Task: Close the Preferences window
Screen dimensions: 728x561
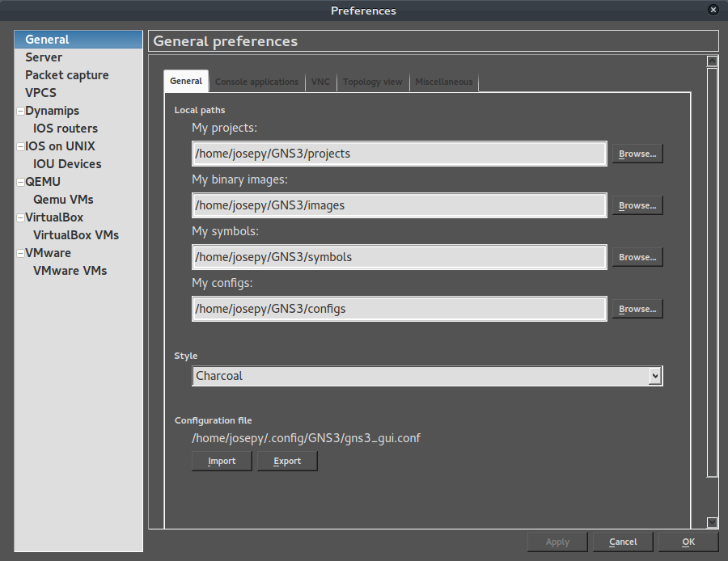Action: tap(713, 10)
